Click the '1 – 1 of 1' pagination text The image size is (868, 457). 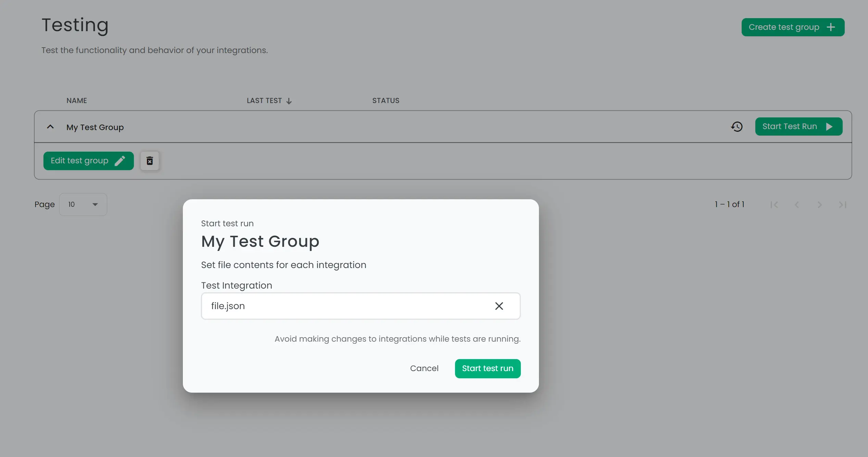click(729, 204)
